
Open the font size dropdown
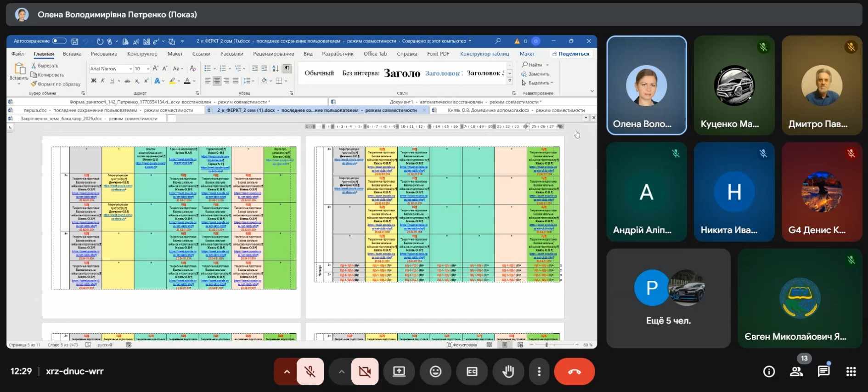point(147,69)
